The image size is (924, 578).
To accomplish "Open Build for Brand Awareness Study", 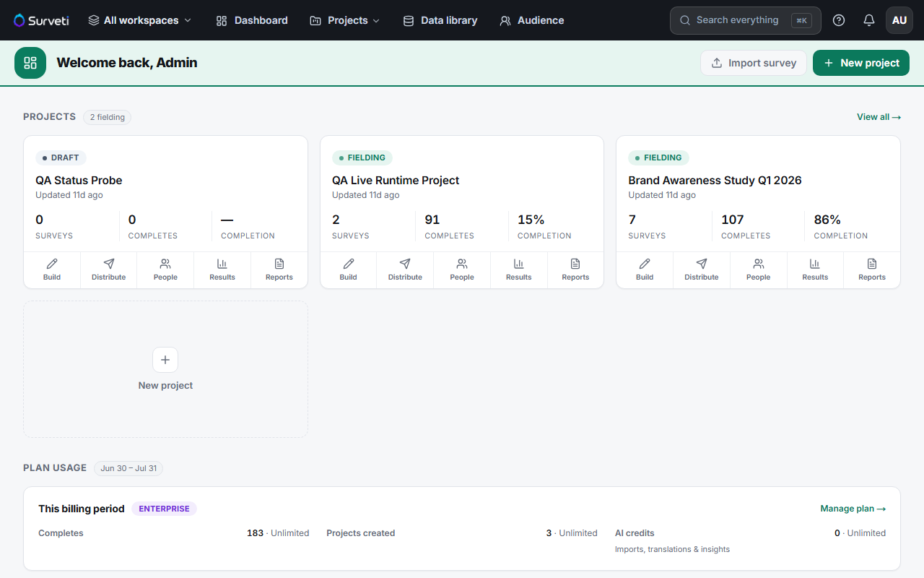I will point(645,270).
